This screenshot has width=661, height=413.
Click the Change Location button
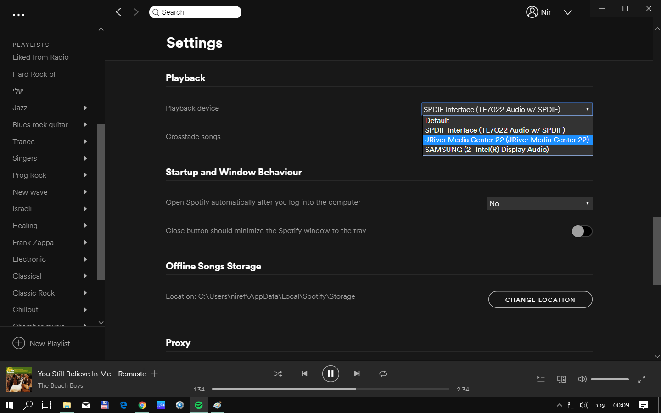point(540,300)
